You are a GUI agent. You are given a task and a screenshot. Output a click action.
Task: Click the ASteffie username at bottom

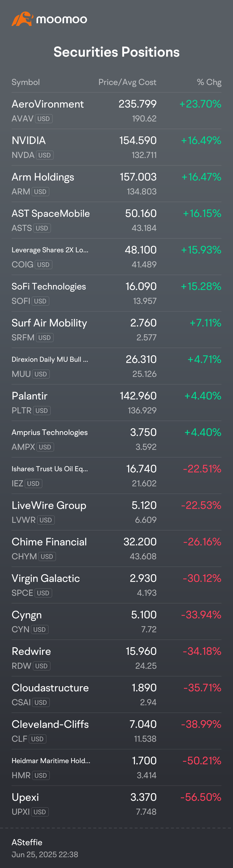click(x=27, y=842)
